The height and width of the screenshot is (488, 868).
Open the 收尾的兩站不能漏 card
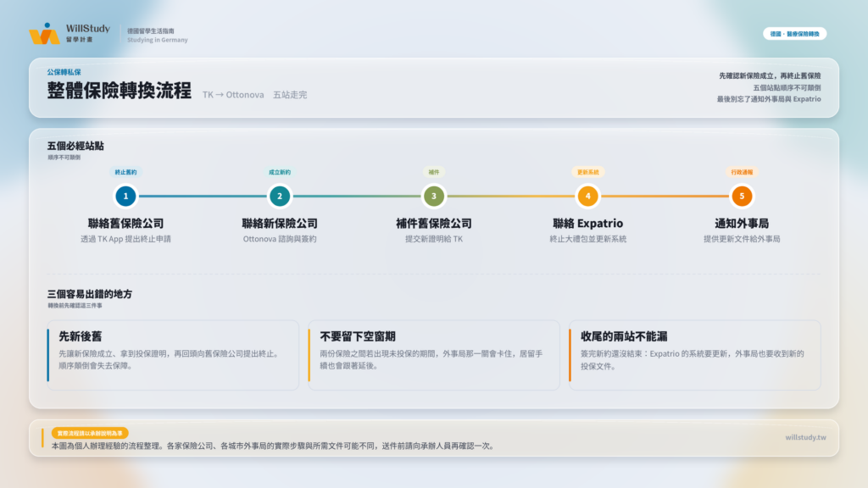coord(695,355)
